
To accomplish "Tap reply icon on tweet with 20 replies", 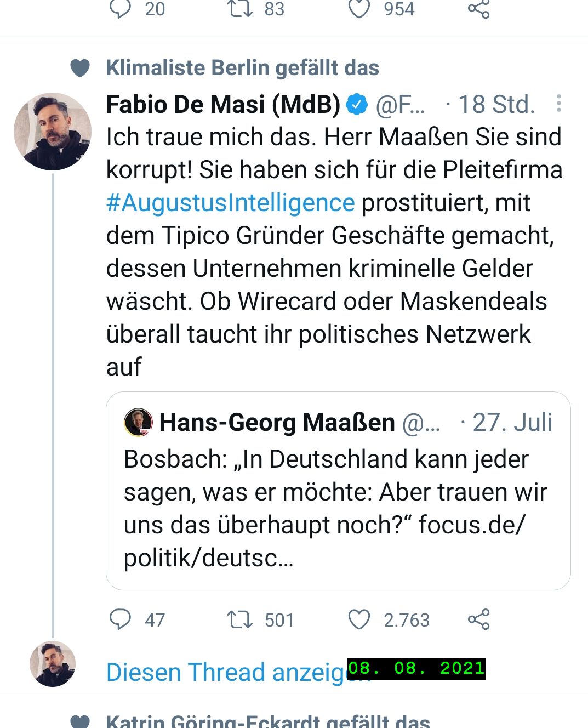I will pos(120,9).
